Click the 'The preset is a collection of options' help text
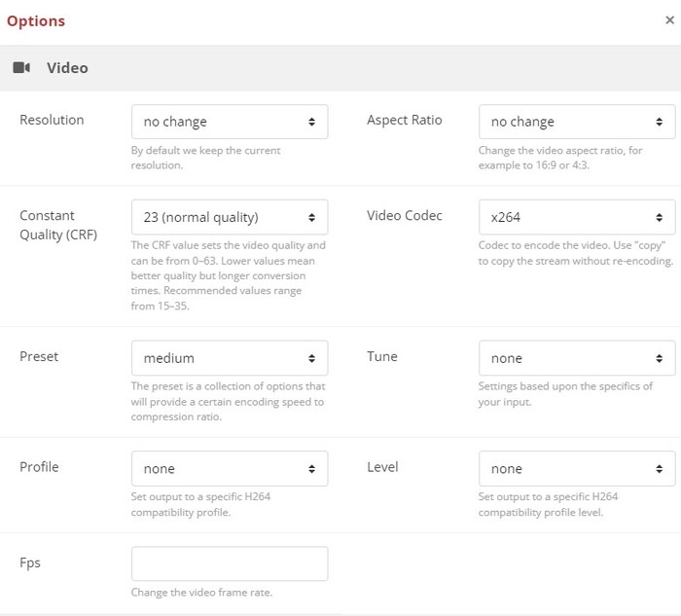681x616 pixels. click(228, 401)
